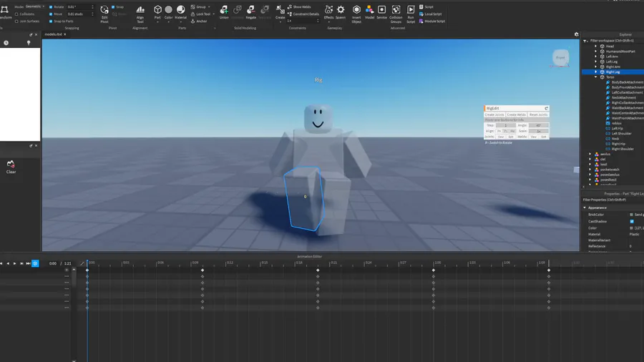Click the Welds Edit button in RigEdit
644x362 pixels.
point(544,137)
